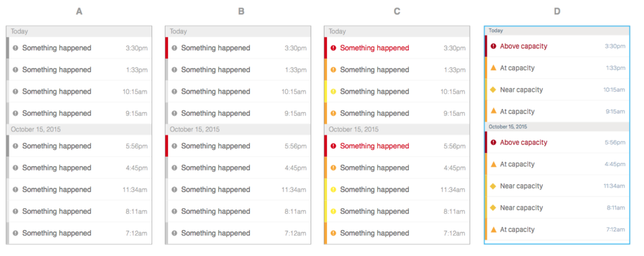Click orange alert icon in panel C's 7:12am row
This screenshot has width=644, height=256.
pos(333,233)
